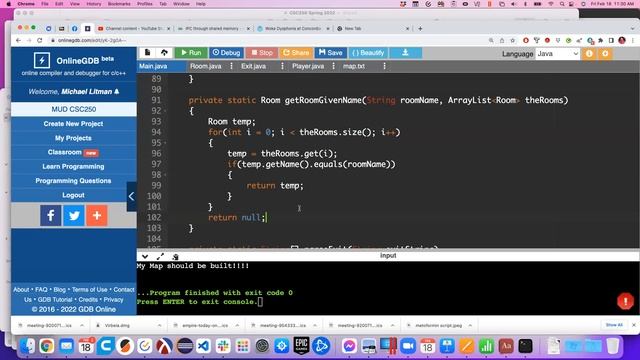Expand console to full screen
640x360 pixels.
click(x=160, y=256)
